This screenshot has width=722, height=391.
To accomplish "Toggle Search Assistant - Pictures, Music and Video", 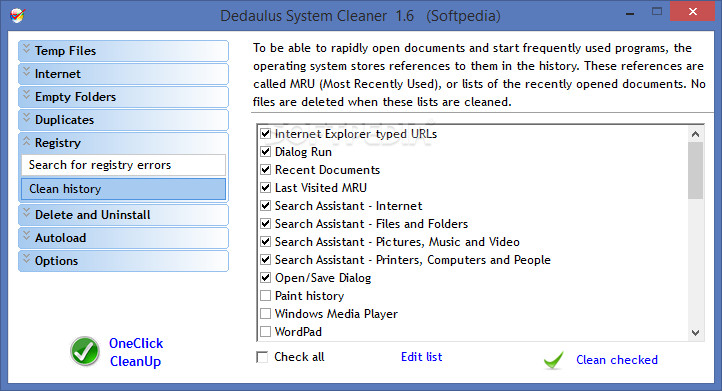I will (x=265, y=242).
